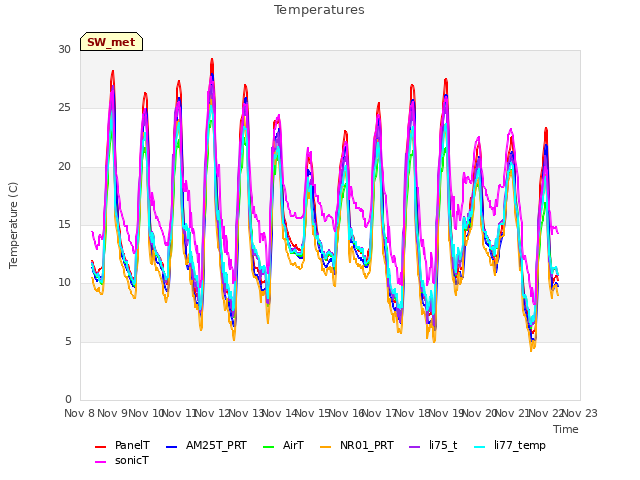Image resolution: width=640 pixels, height=480 pixels.
Task: Select the li77_temp legend label
Action: 520,446
